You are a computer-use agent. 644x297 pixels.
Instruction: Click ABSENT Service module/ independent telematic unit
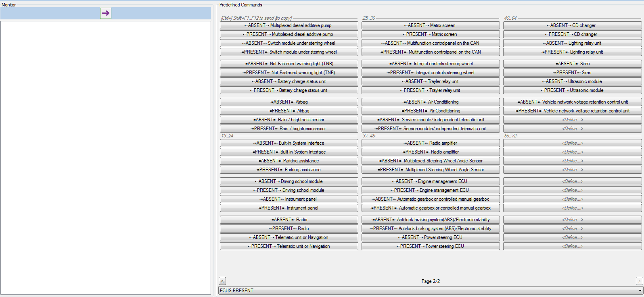(431, 120)
